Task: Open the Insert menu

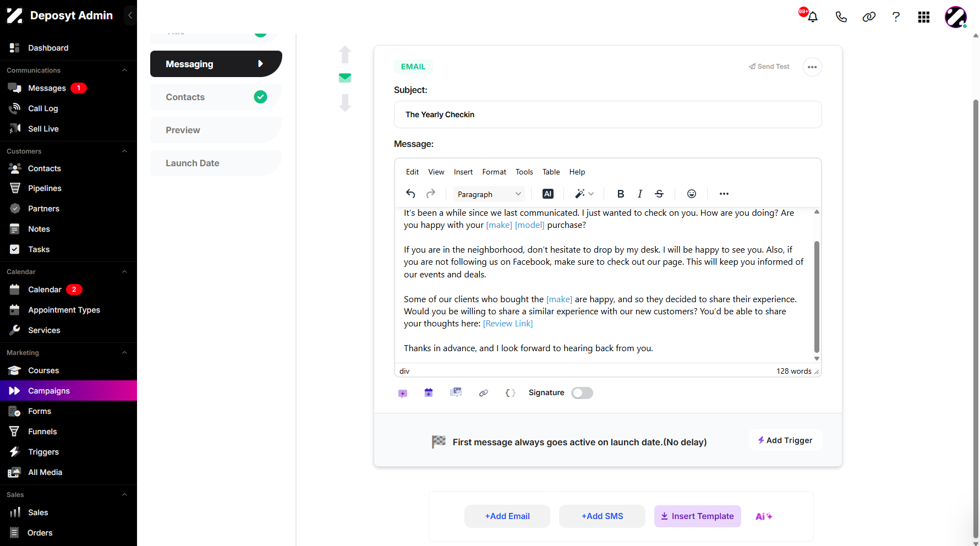Action: tap(463, 172)
